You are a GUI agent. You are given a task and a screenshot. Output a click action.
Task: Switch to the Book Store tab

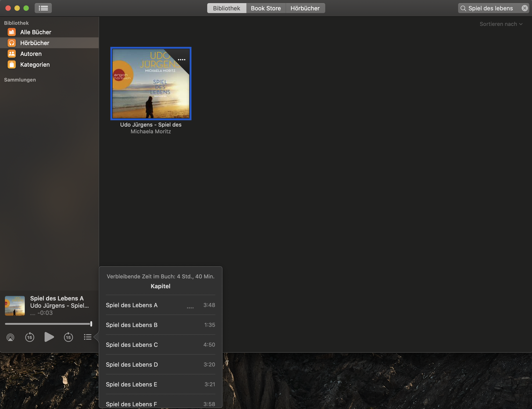tap(266, 8)
